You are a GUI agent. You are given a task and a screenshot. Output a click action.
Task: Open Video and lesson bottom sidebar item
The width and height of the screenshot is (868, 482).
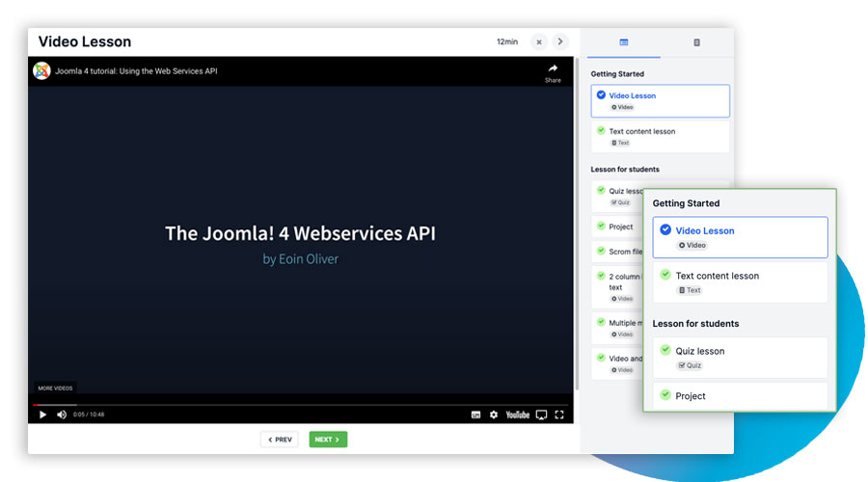[x=617, y=363]
